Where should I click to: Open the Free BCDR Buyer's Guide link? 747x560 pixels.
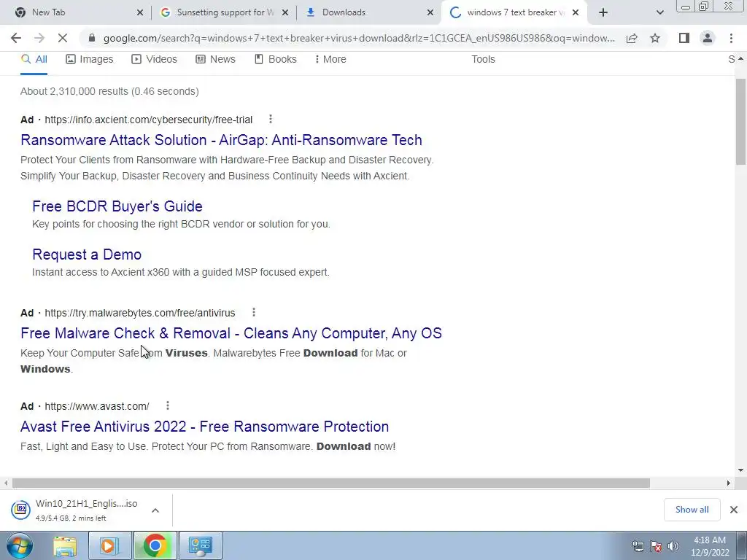click(x=117, y=206)
